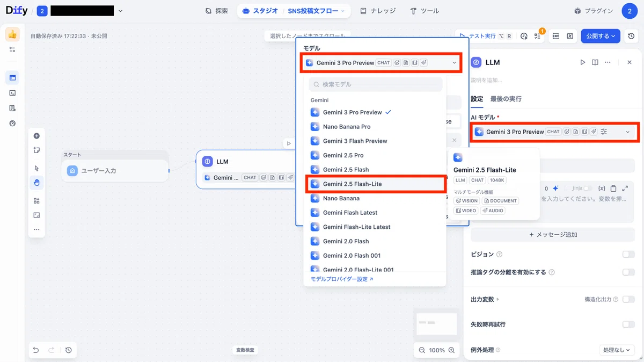The image size is (644, 362).
Task: Click the add node plus icon
Action: point(36,136)
